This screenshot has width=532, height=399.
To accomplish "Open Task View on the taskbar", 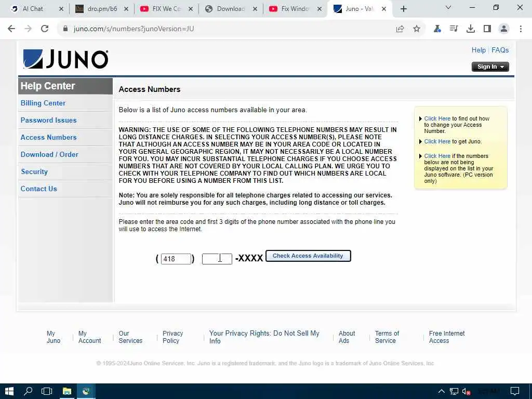I will (47, 391).
